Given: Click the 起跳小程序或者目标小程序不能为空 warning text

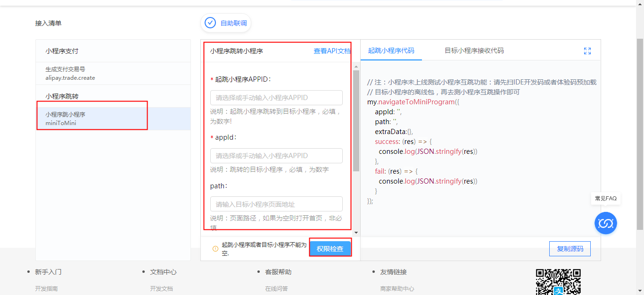Looking at the screenshot, I should pyautogui.click(x=264, y=249).
